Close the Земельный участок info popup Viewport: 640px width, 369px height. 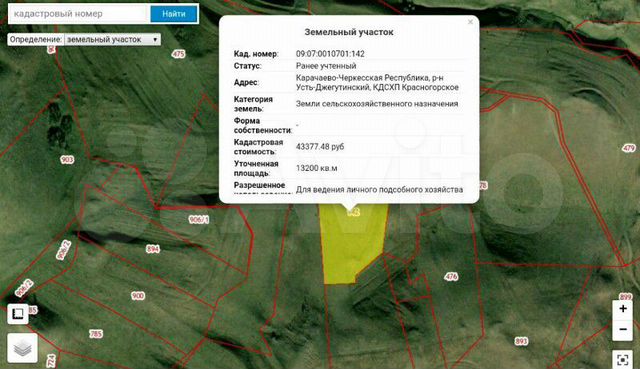pos(470,22)
